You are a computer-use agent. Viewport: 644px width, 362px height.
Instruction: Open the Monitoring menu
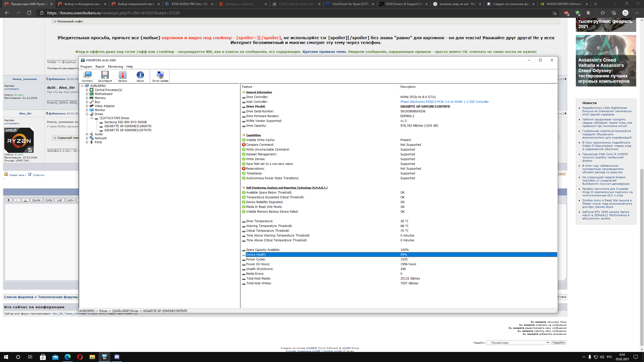coord(115,67)
